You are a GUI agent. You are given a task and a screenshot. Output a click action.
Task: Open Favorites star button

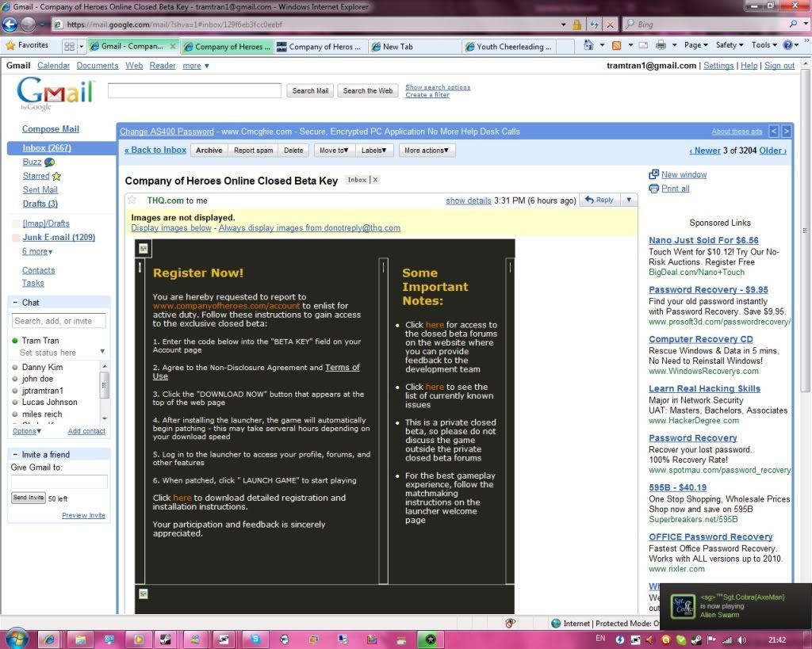pos(27,45)
